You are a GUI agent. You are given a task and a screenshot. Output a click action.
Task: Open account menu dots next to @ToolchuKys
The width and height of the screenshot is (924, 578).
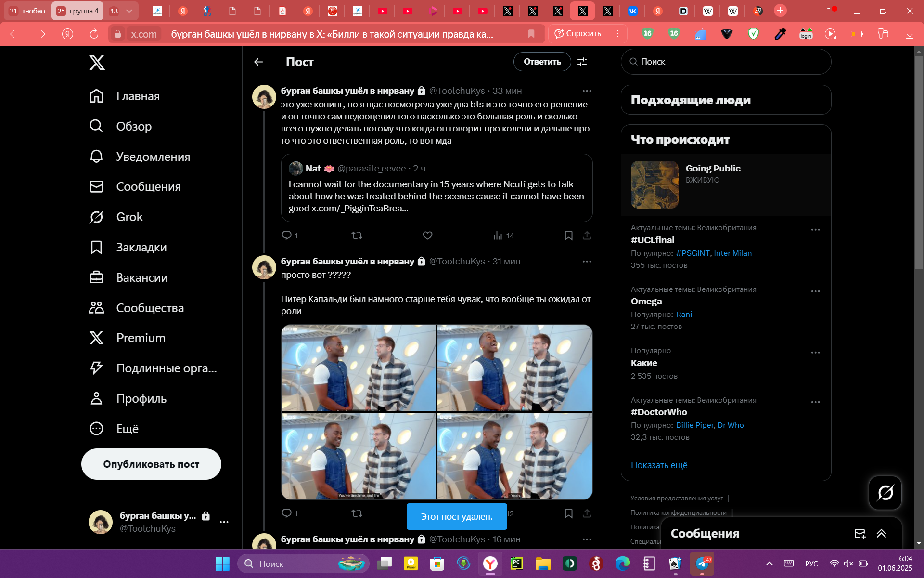(224, 522)
